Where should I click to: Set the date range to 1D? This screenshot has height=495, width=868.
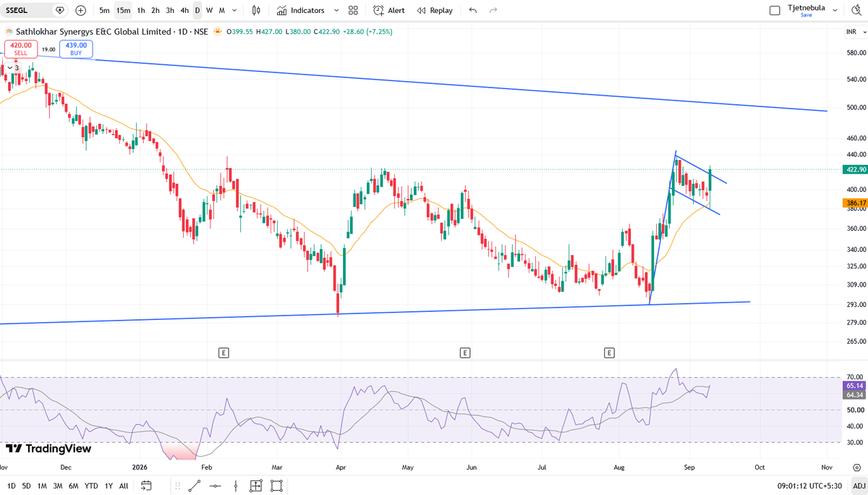click(x=12, y=486)
